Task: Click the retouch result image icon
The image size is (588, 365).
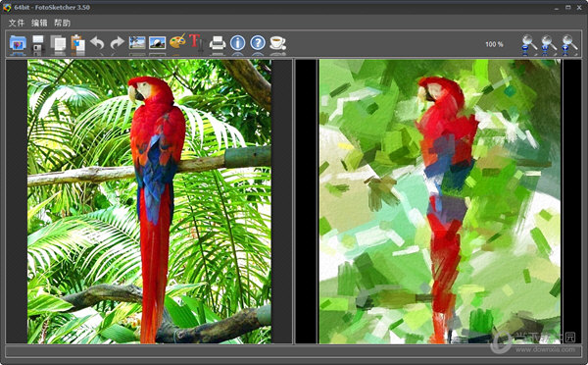Action: pos(157,42)
